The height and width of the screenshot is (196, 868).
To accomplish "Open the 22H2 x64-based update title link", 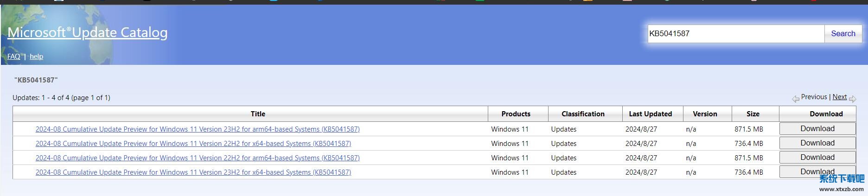I will click(x=193, y=144).
